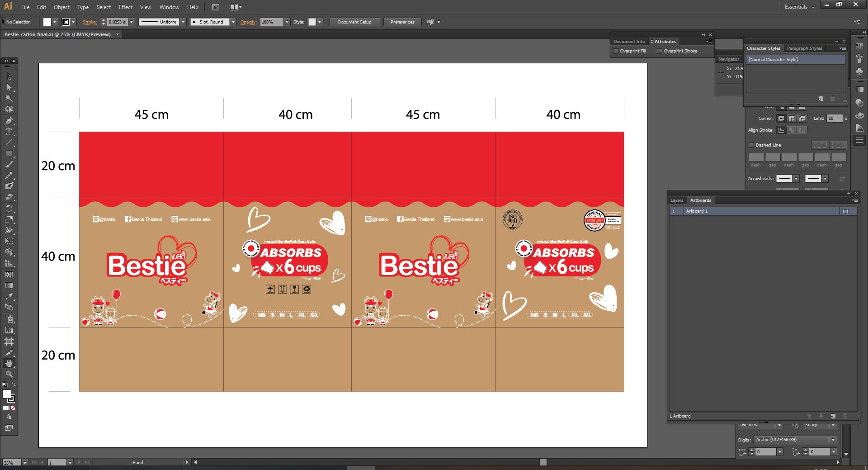The width and height of the screenshot is (868, 470).
Task: Pick the Eyedropper tool
Action: 9,296
